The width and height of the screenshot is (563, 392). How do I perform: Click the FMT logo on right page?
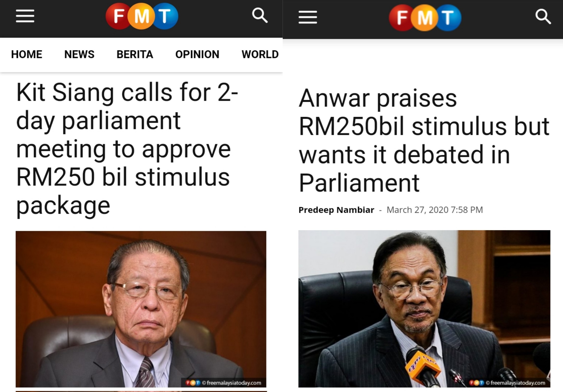tap(425, 18)
